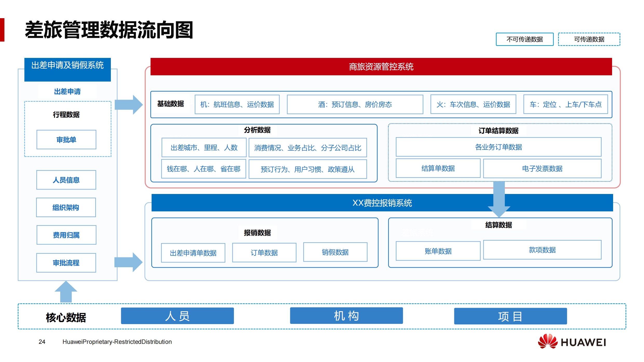Click the 费用归属 box
Screen dimensions: 644x362
(66, 235)
